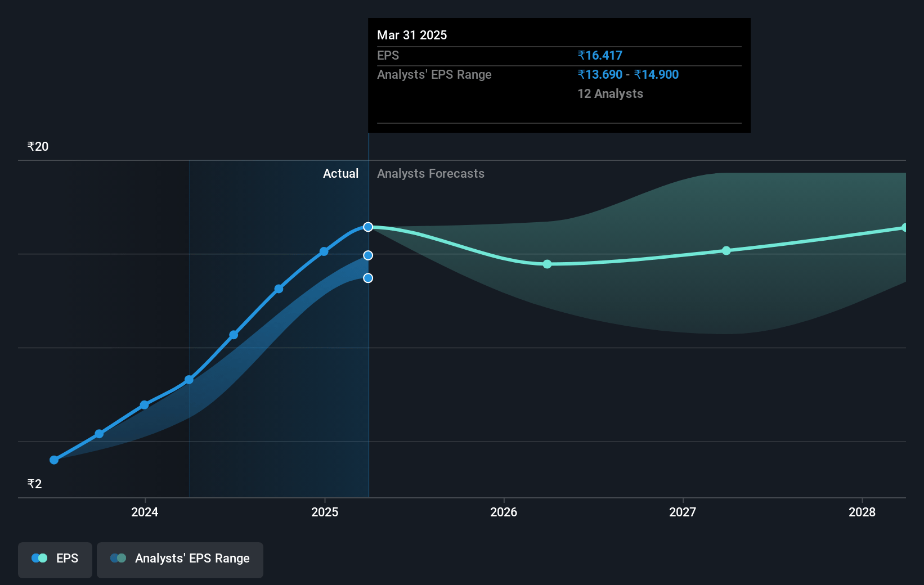Click the ₹20 y-axis label

click(x=38, y=146)
